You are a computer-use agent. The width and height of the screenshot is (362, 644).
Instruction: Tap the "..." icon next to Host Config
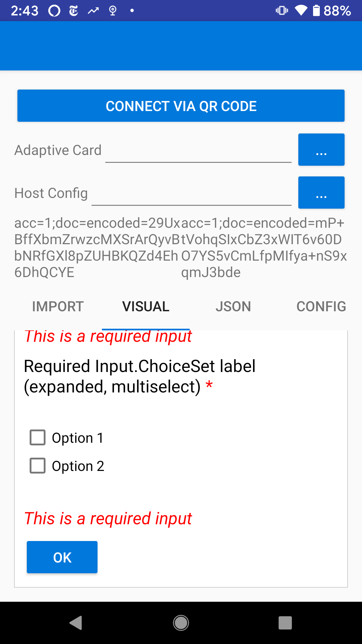click(321, 193)
